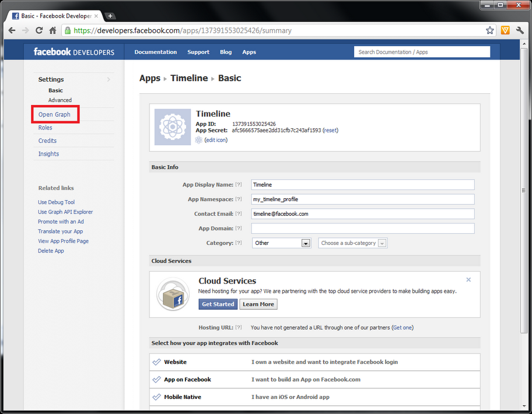
Task: Click the scrollbar down arrow
Action: click(x=524, y=406)
